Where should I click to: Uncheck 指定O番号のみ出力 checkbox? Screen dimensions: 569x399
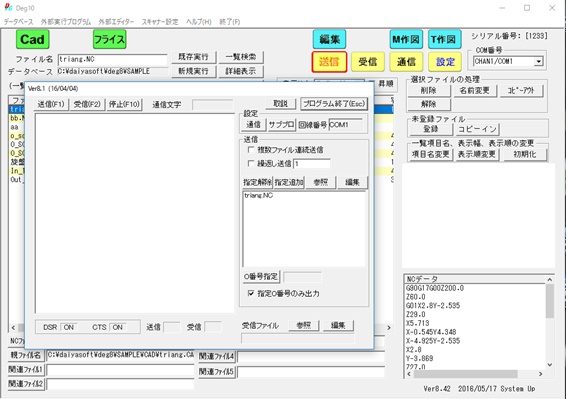click(x=251, y=293)
